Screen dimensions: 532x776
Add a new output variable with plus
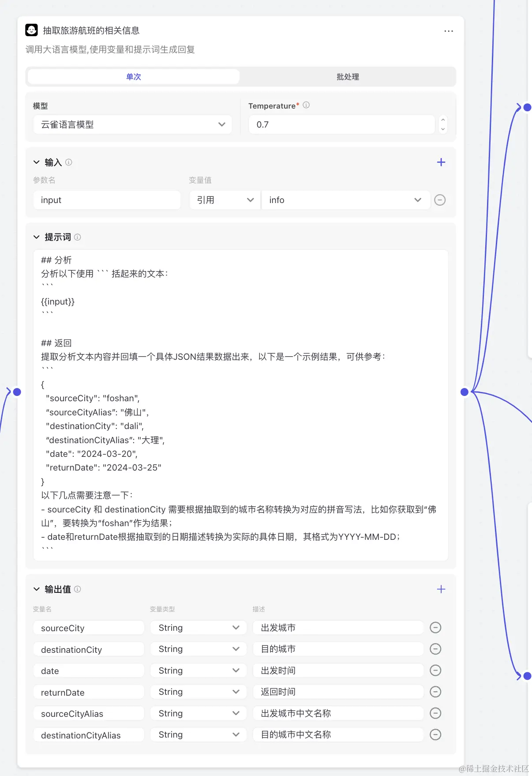pyautogui.click(x=441, y=589)
